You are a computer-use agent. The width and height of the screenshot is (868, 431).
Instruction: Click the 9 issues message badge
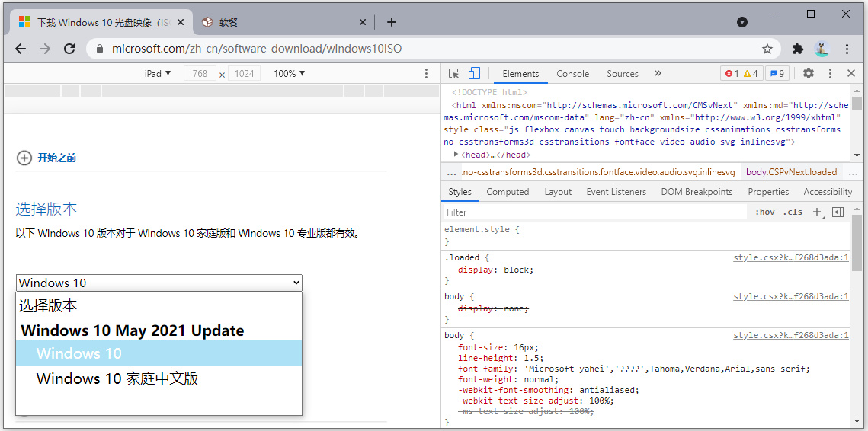[777, 74]
